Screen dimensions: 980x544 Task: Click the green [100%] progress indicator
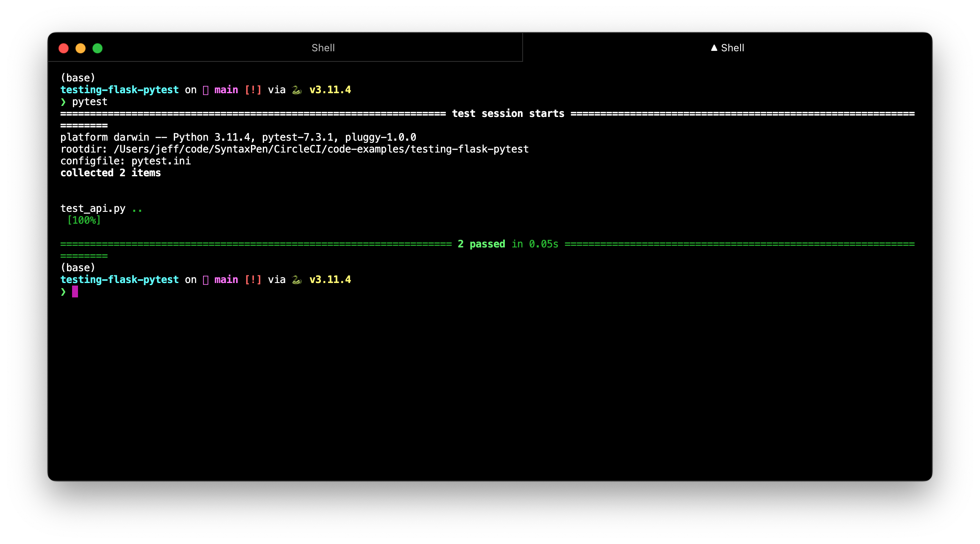[84, 220]
